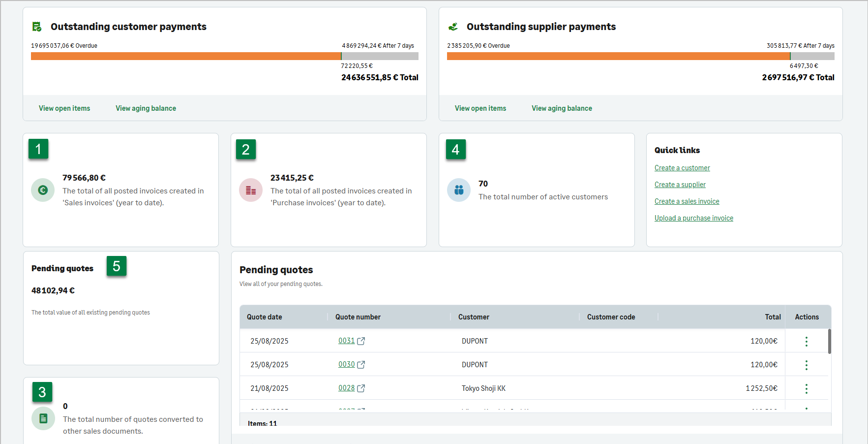Open actions menu for second DUPONT quote 0030

tap(806, 365)
